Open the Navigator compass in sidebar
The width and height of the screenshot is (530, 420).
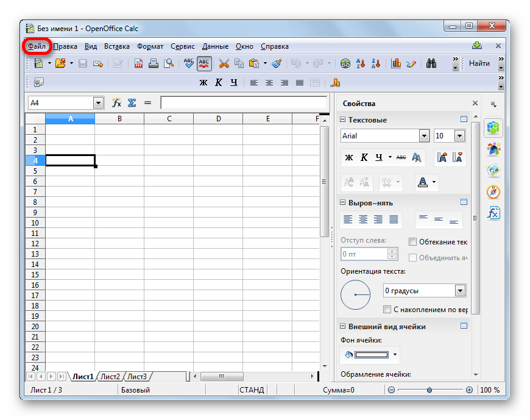pos(493,191)
